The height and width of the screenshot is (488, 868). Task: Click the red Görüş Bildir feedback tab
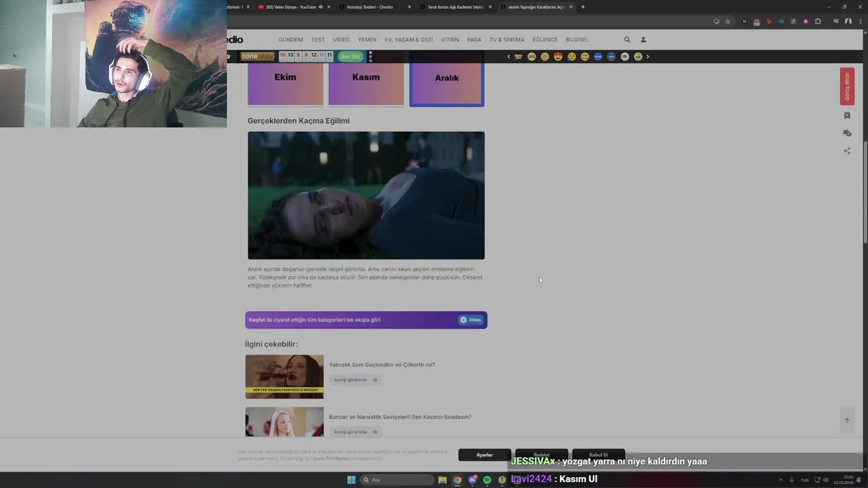tap(847, 86)
